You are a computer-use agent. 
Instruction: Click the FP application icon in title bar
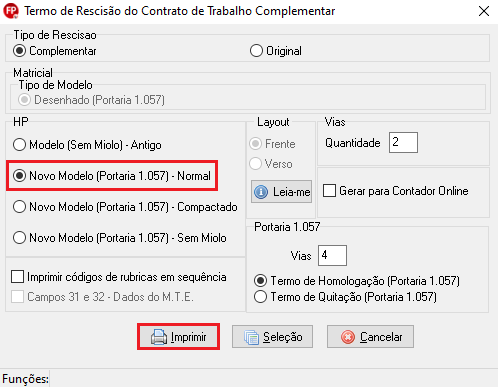11,11
